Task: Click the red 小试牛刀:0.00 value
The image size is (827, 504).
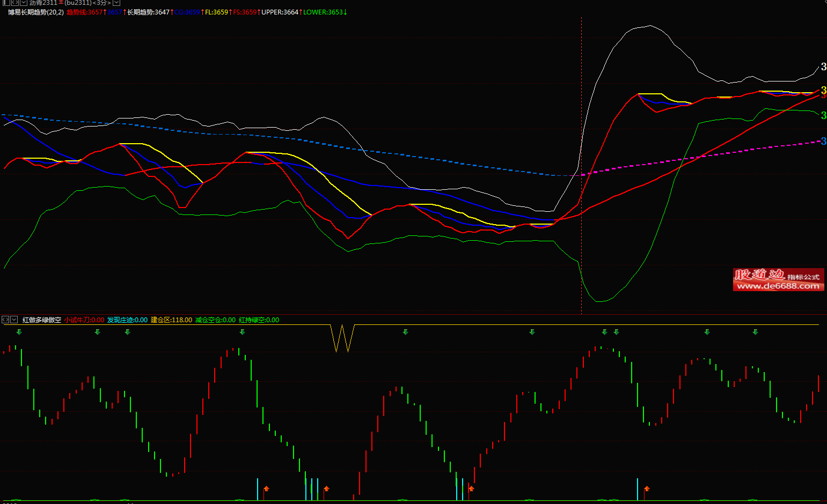Action: [84, 320]
